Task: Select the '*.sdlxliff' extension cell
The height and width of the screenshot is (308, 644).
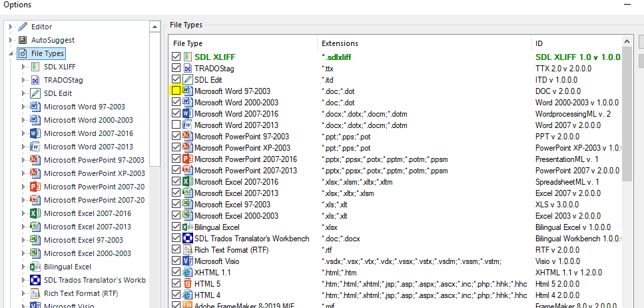Action: coord(337,57)
